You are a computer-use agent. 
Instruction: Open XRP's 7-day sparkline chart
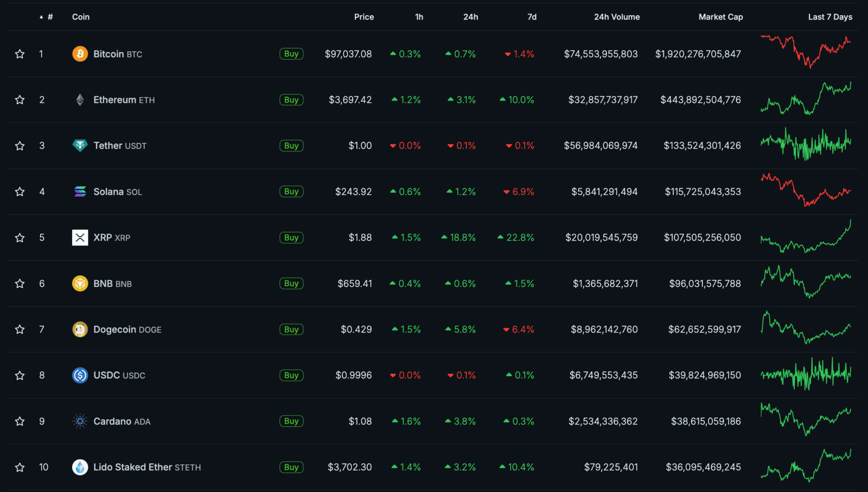tap(806, 236)
